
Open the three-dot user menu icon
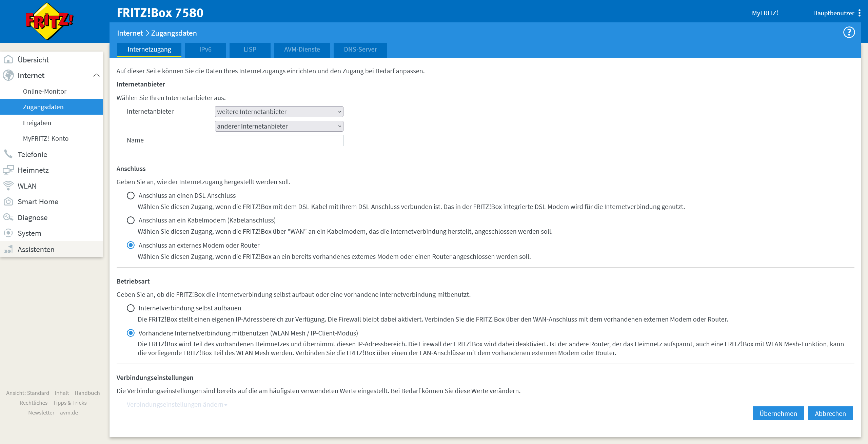(860, 13)
